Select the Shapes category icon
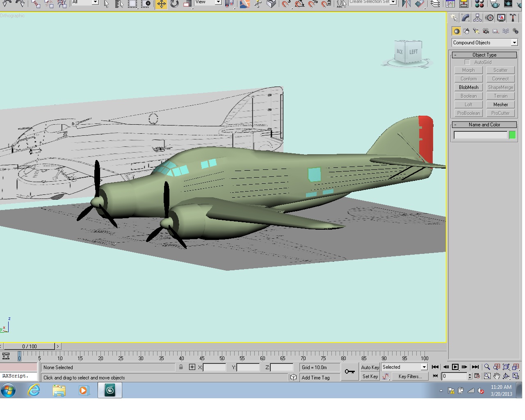 click(x=466, y=31)
